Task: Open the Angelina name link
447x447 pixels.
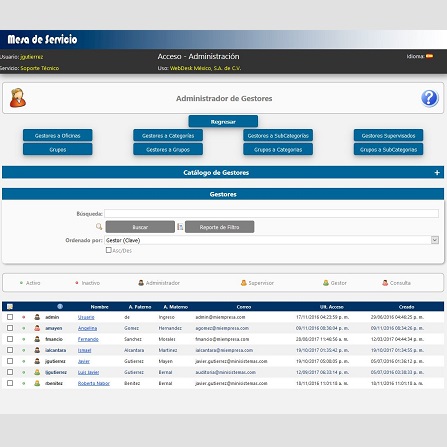Action: [87, 328]
